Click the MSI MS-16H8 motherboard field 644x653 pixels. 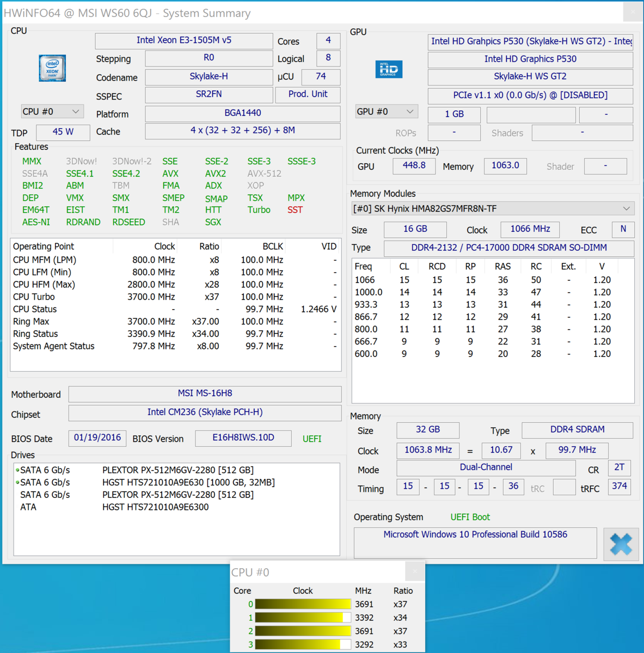coord(205,393)
